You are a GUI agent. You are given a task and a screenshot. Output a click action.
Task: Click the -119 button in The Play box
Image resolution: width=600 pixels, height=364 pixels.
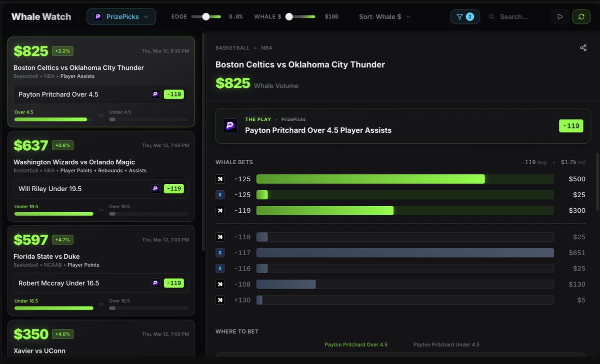(x=571, y=126)
